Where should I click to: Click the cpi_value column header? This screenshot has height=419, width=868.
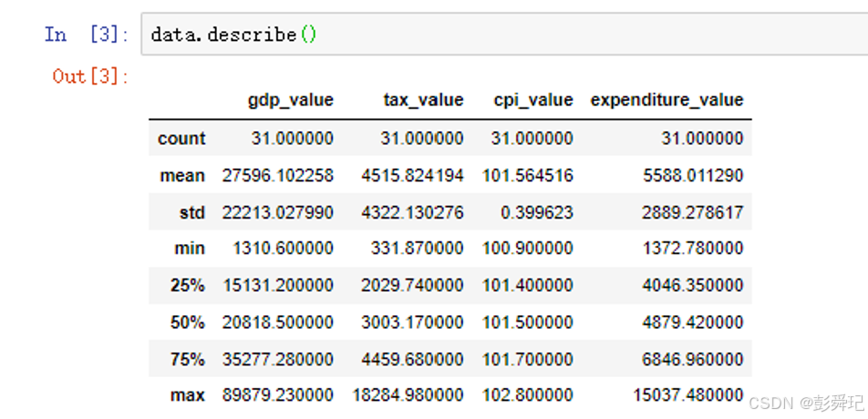point(533,100)
